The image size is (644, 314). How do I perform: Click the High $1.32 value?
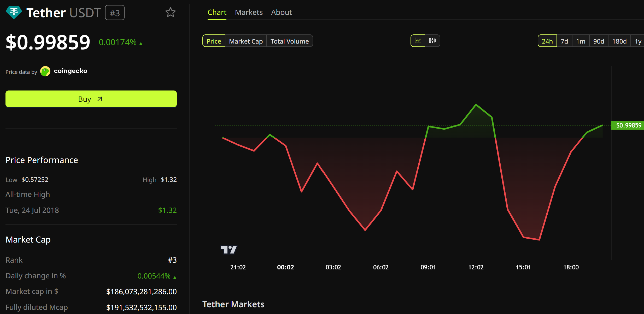169,179
